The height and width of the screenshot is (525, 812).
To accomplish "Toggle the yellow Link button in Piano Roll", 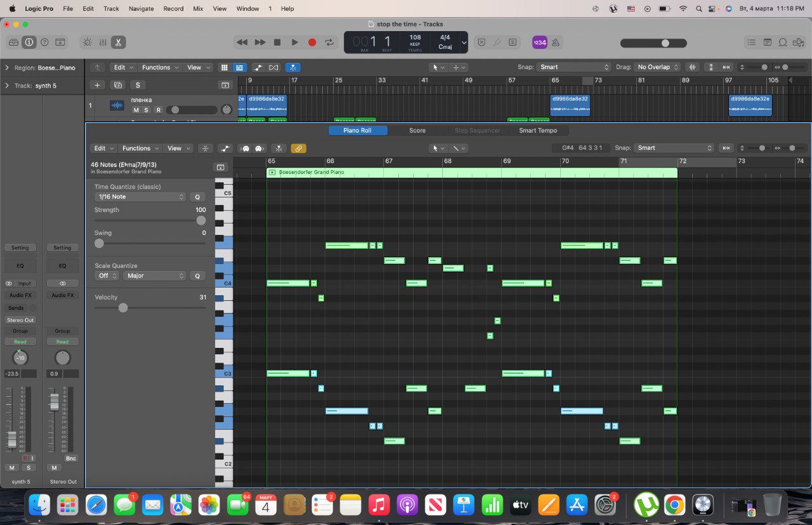I will (x=298, y=149).
